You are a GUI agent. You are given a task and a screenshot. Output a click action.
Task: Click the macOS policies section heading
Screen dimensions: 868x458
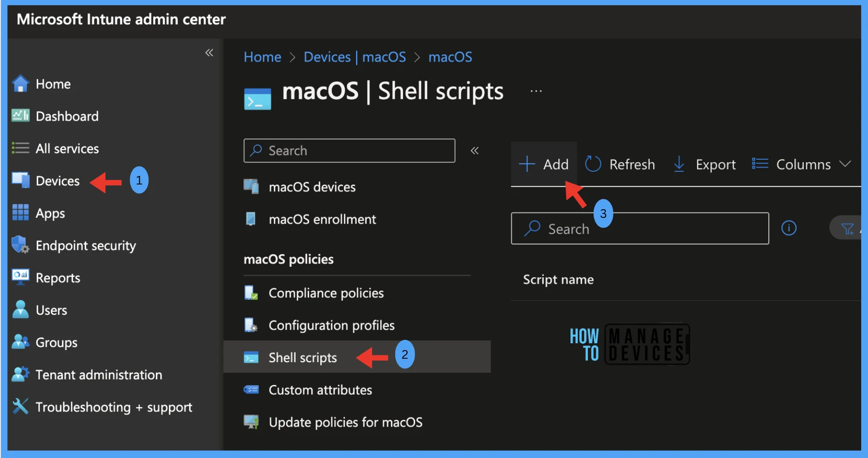[288, 259]
